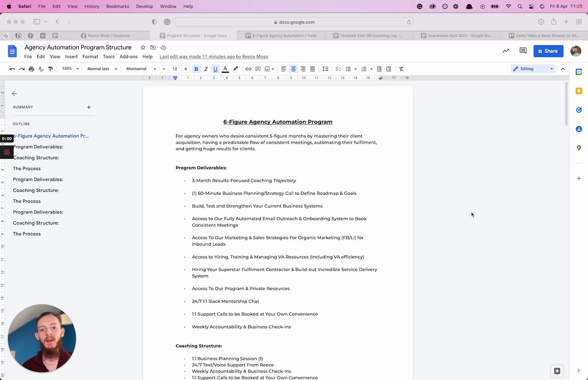Image resolution: width=588 pixels, height=380 pixels.
Task: Open the Editing mode dropdown
Action: click(x=533, y=69)
